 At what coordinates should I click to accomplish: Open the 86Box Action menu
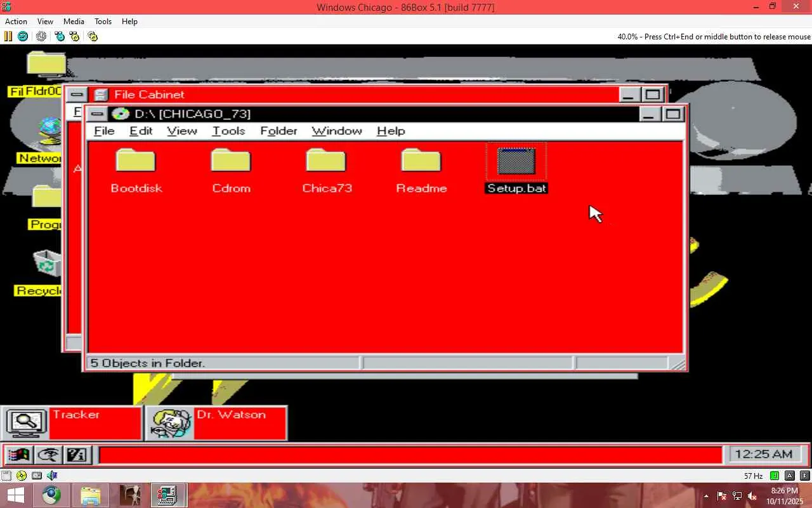pos(16,21)
